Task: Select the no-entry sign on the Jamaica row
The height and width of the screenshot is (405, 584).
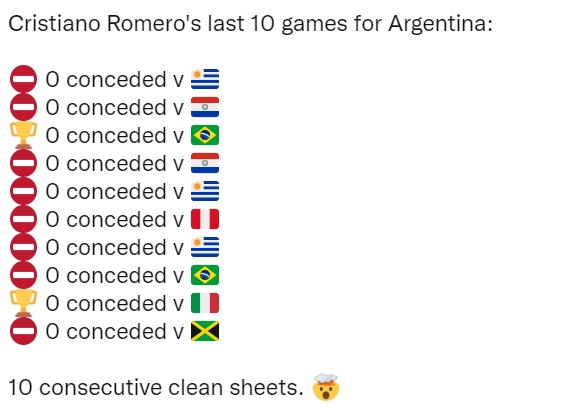Action: point(23,331)
